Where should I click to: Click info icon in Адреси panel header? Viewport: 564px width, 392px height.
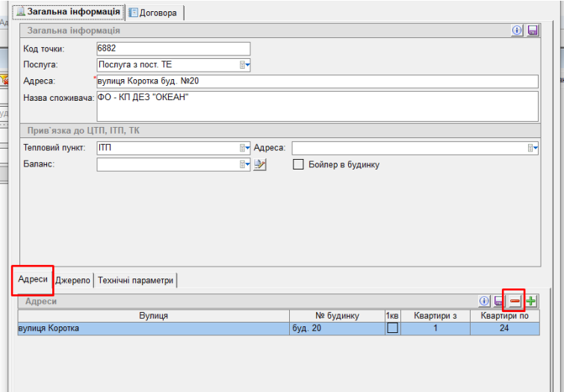tap(484, 301)
